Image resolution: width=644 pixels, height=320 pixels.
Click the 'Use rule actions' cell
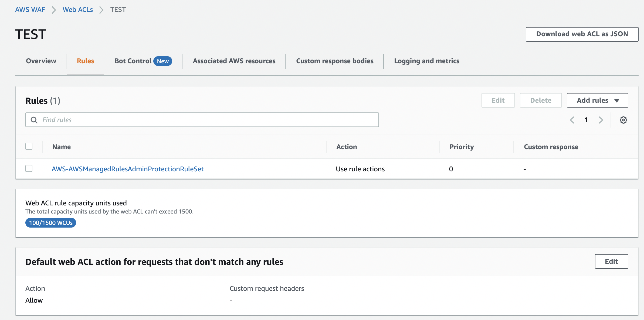(x=360, y=169)
